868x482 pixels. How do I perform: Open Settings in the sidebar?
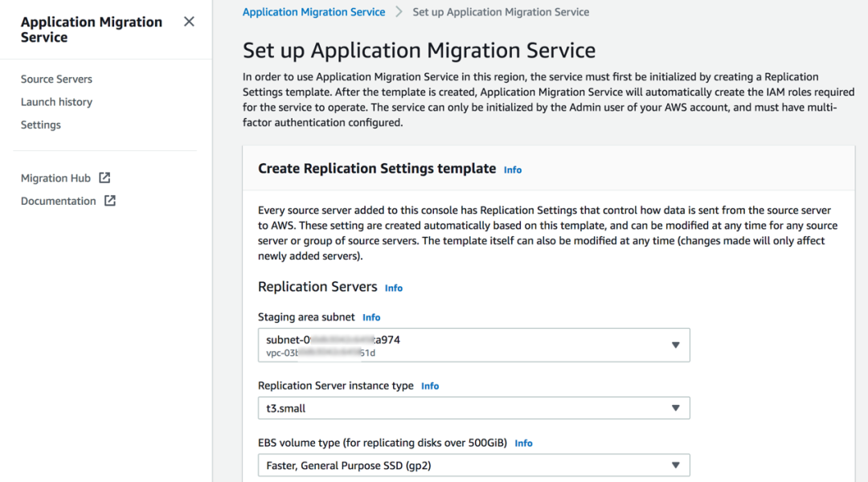(x=41, y=125)
